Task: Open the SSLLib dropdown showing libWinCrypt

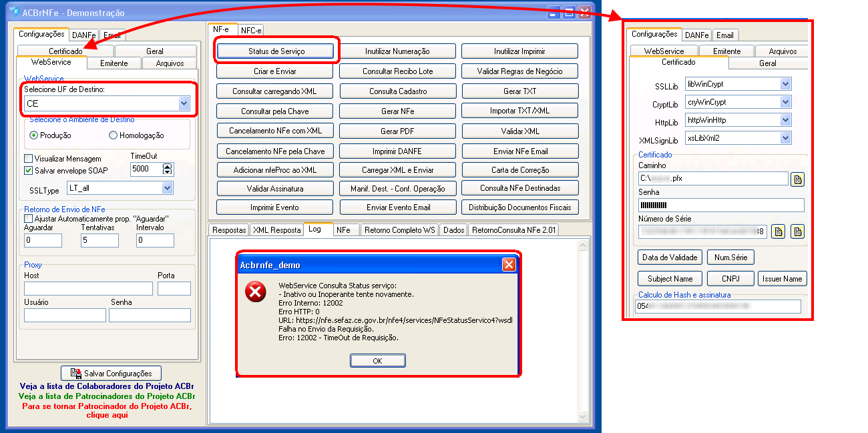Action: 786,84
